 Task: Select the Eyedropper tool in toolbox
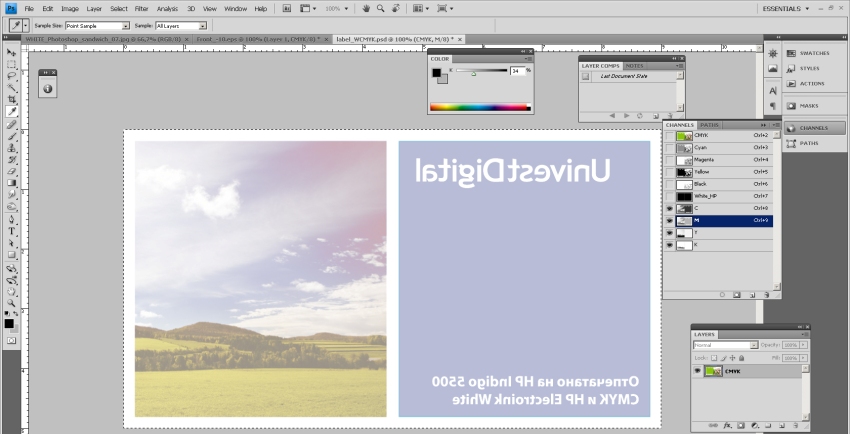coord(11,112)
